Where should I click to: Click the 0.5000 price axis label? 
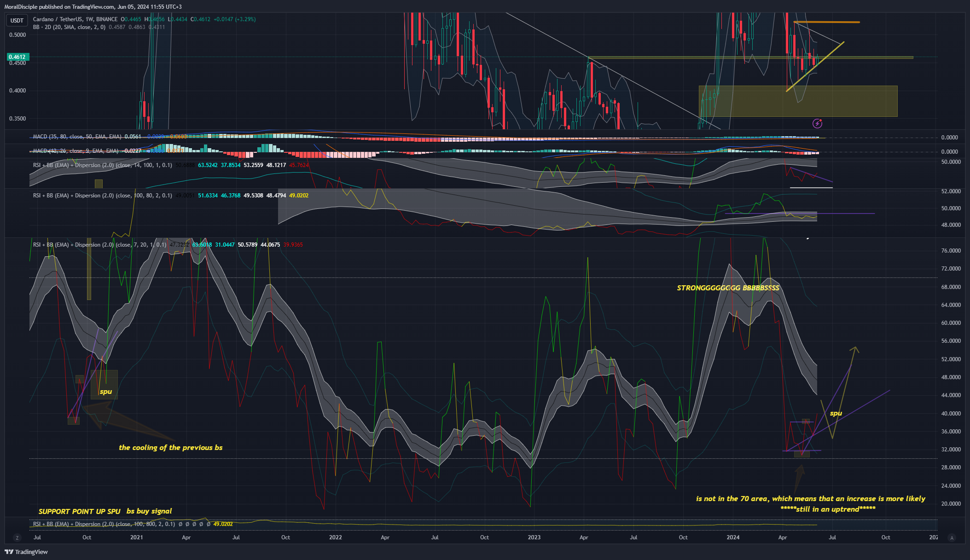pyautogui.click(x=17, y=35)
